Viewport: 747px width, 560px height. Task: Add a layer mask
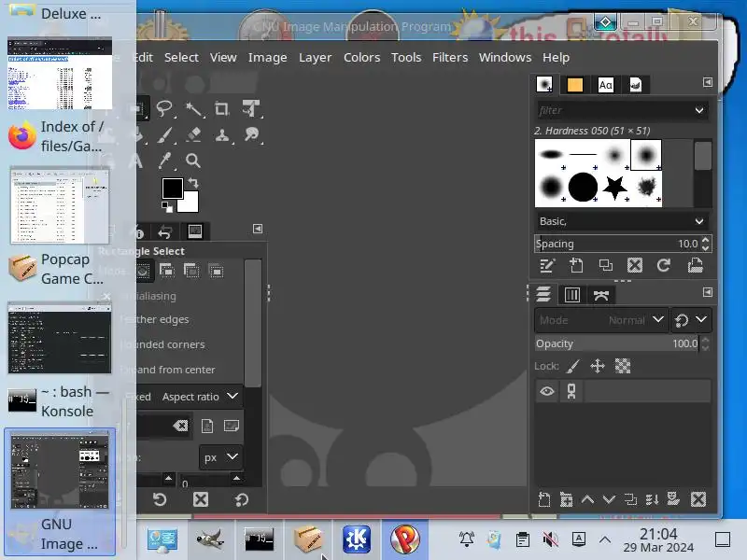673,499
